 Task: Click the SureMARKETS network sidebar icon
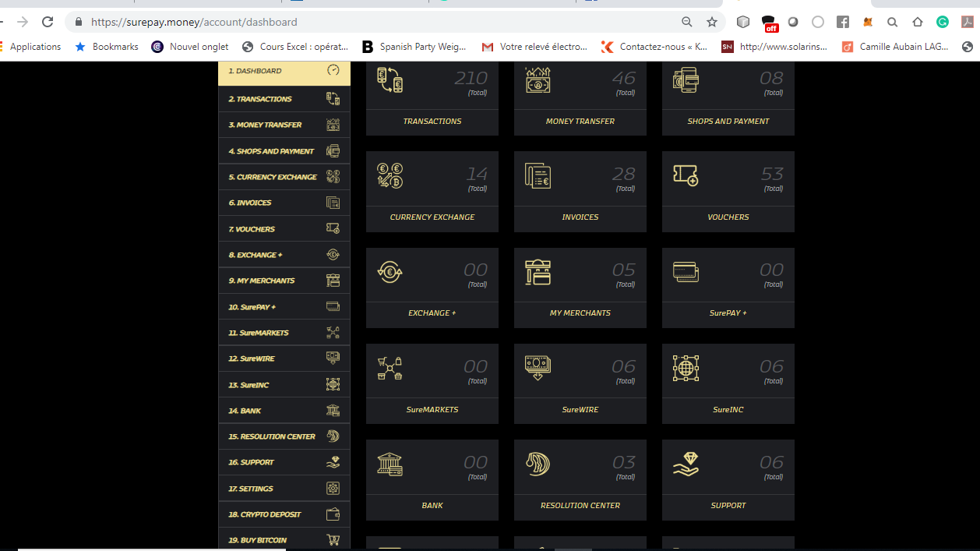(x=333, y=333)
